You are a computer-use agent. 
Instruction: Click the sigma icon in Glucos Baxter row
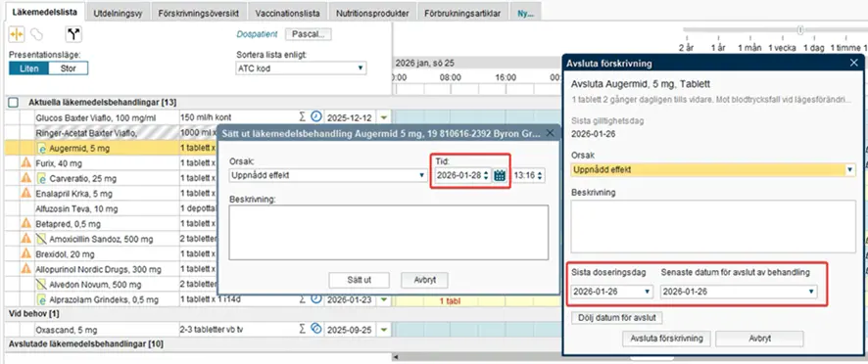[302, 116]
